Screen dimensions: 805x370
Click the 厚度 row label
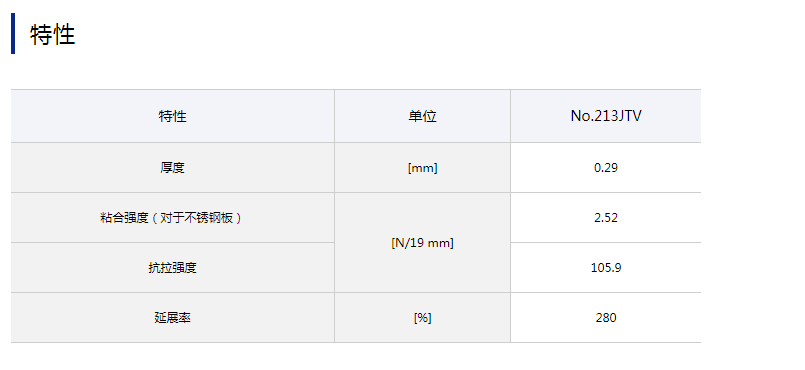tap(172, 168)
